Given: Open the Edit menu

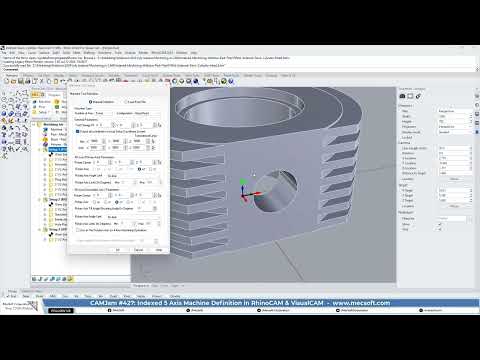Looking at the screenshot, I should (x=12, y=53).
